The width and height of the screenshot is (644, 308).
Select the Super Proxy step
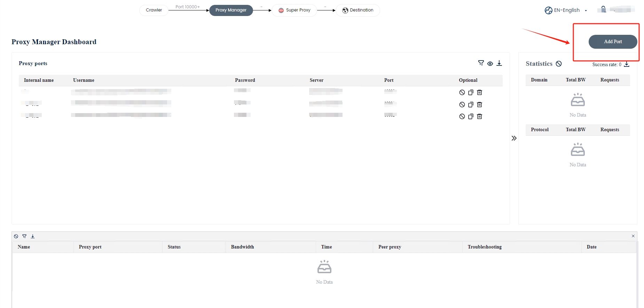[294, 10]
